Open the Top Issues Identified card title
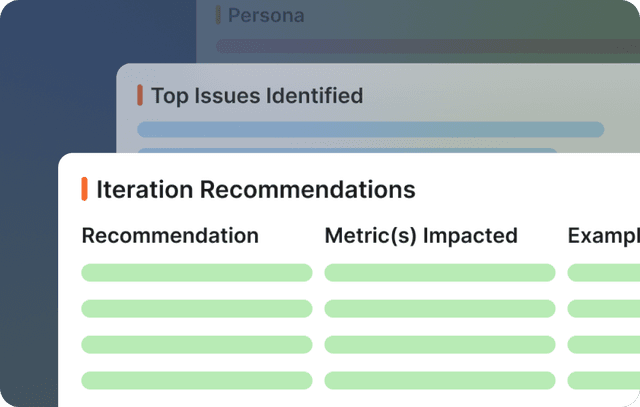Viewport: 640px width, 407px height. click(x=256, y=96)
